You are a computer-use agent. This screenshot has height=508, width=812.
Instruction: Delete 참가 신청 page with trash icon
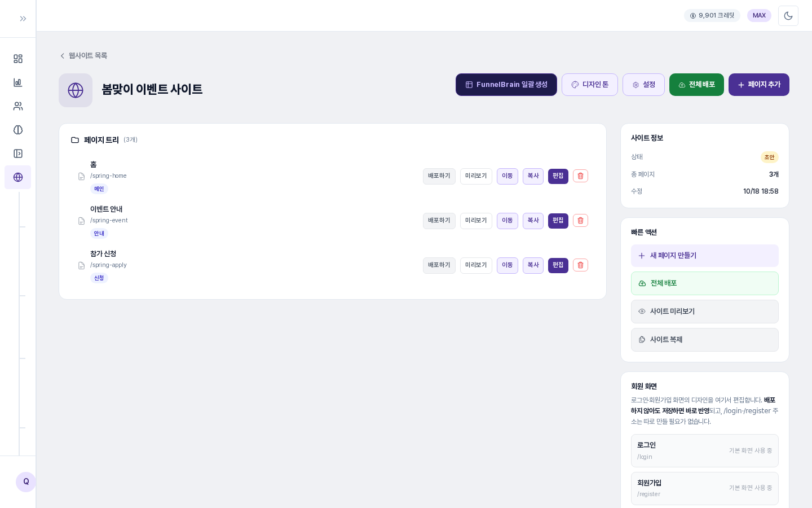click(580, 265)
